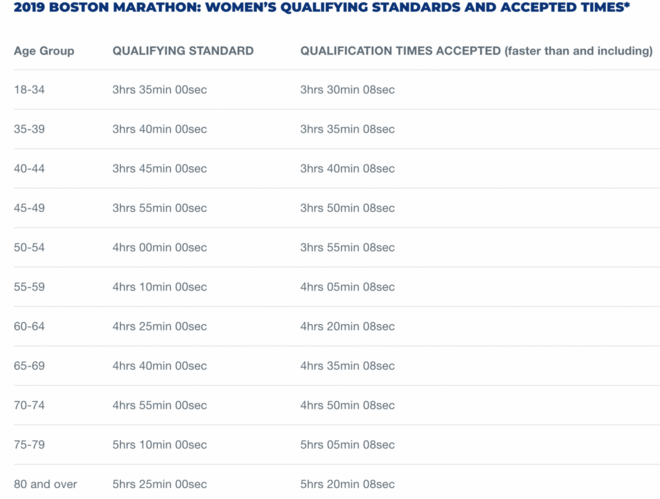This screenshot has height=499, width=660.
Task: Select the 50-54 age group cell
Action: point(29,247)
